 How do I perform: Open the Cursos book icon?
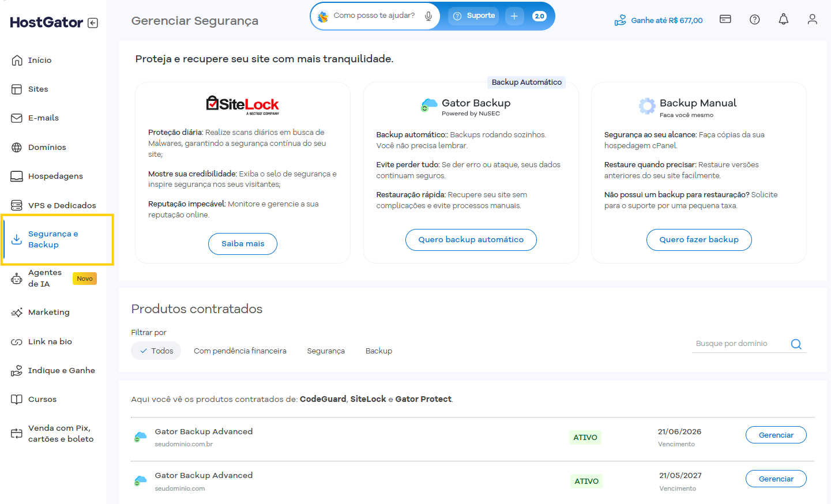17,399
